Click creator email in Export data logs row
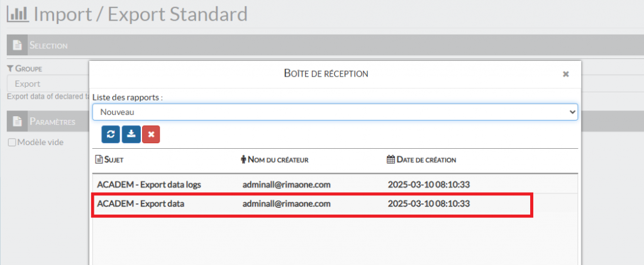The height and width of the screenshot is (265, 644). (286, 185)
